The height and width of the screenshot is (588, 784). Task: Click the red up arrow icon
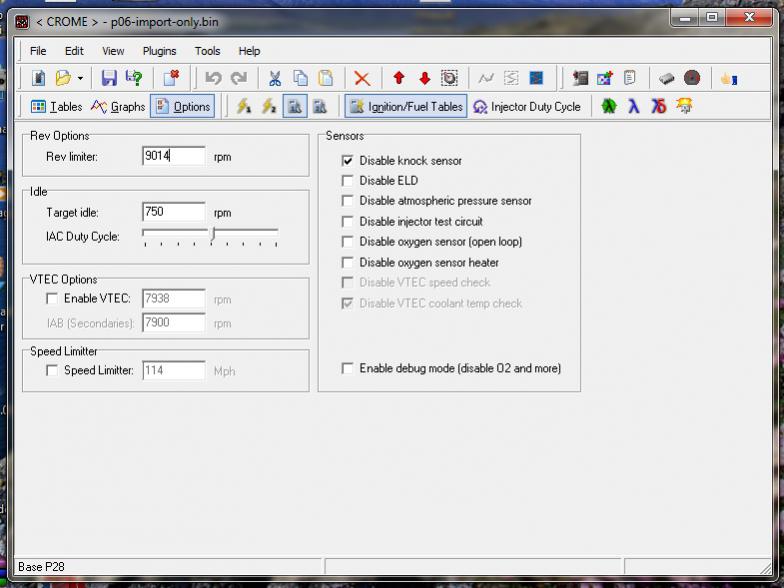click(x=398, y=78)
